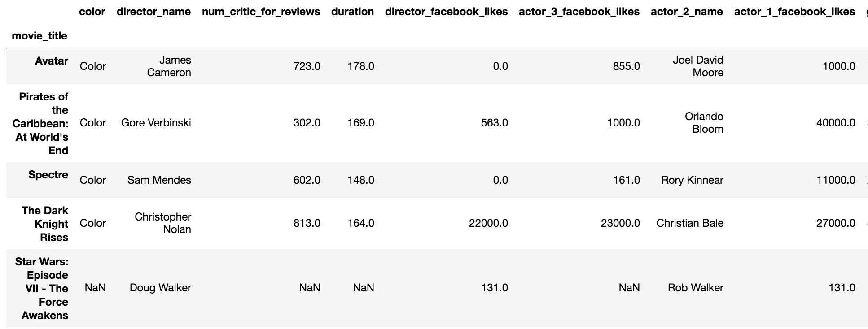Click the Christopher Nolan director cell
The image size is (868, 329).
pos(163,223)
